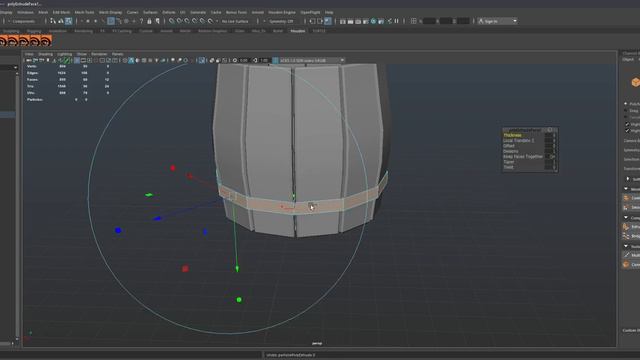Click the pause viewport icon in status line
The height and width of the screenshot is (360, 640).
tap(396, 21)
